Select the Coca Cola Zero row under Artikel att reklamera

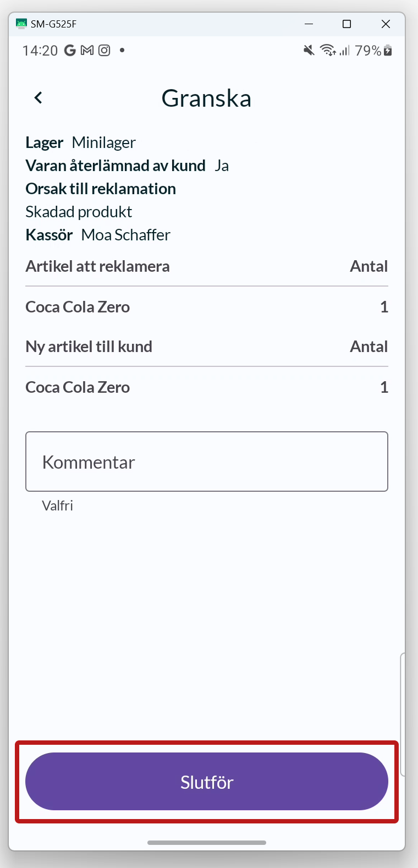pyautogui.click(x=207, y=307)
